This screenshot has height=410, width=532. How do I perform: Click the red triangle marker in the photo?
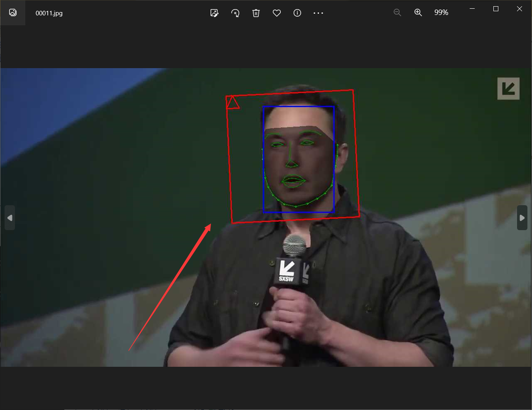(x=233, y=103)
